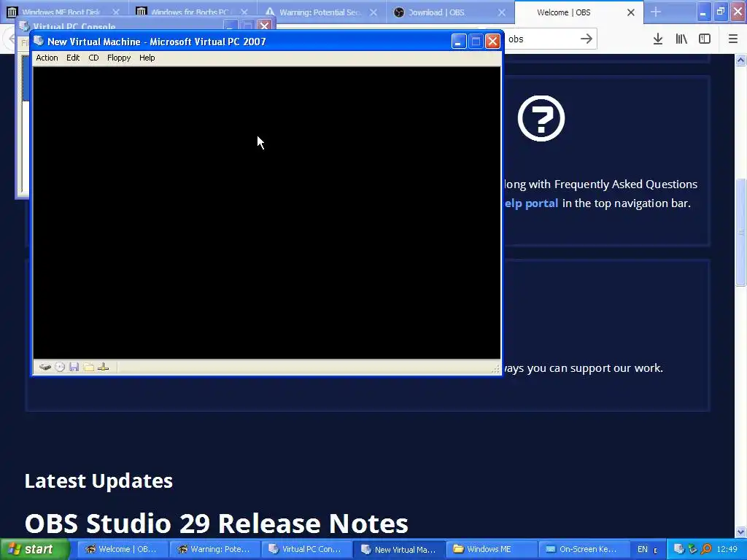The height and width of the screenshot is (560, 747).
Task: Switch to Virtual PC Console taskbar button
Action: click(x=306, y=550)
